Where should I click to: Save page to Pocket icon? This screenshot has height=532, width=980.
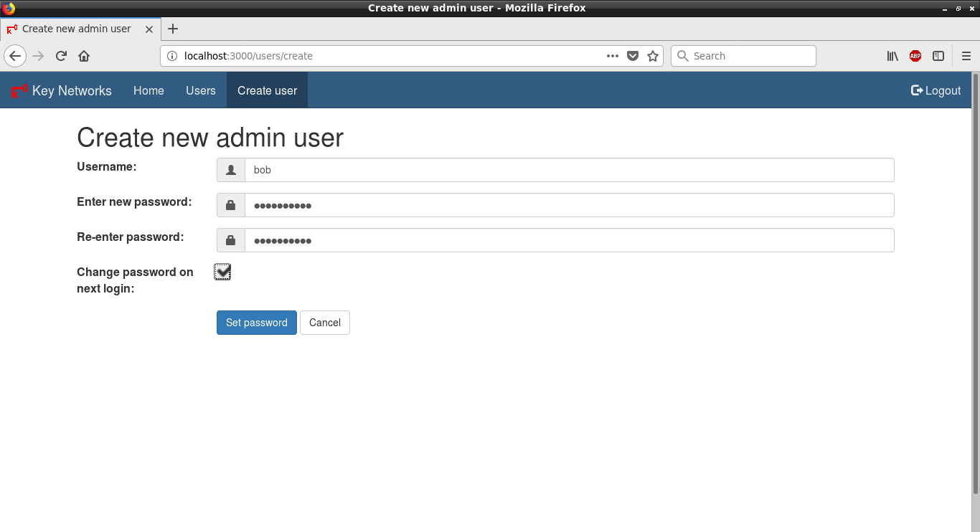click(x=633, y=56)
